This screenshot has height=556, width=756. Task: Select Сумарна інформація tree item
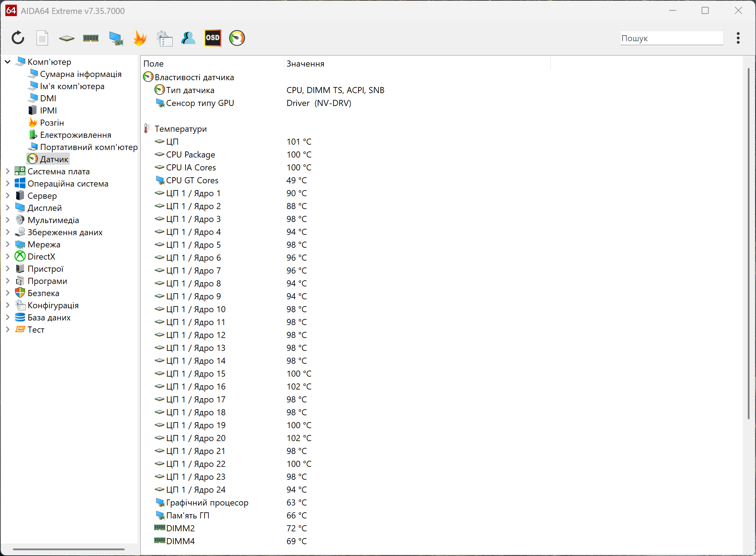(x=81, y=74)
